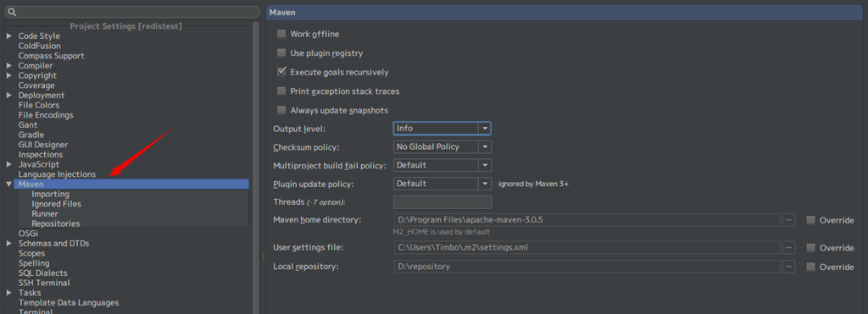Uncheck Execute goals recursively
Viewport: 868px width, 314px height.
(x=281, y=72)
